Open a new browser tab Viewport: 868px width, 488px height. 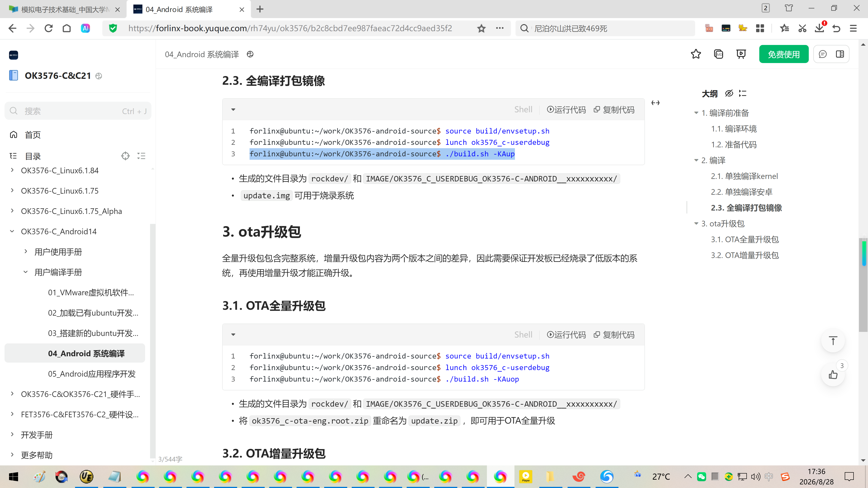[260, 9]
